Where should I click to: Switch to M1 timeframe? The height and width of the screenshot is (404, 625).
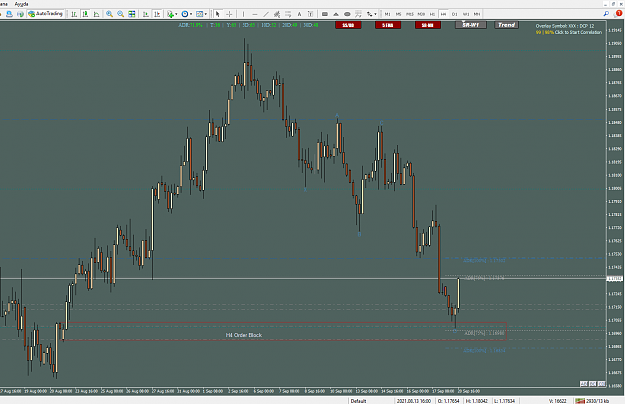(387, 14)
